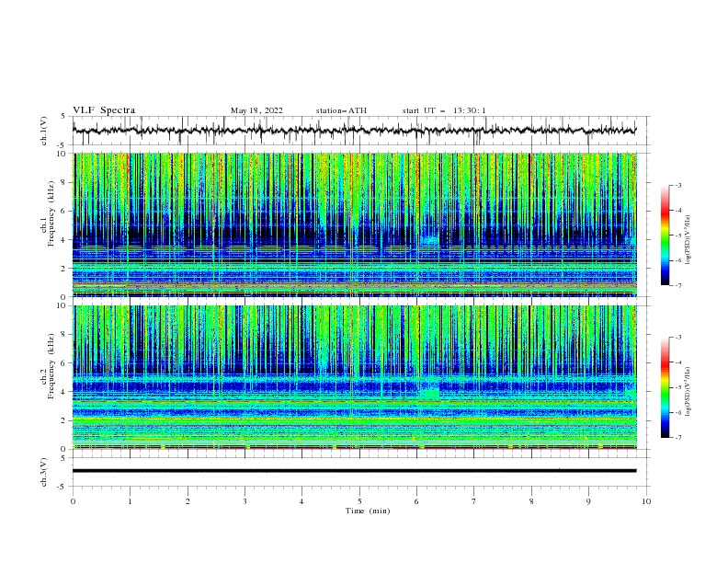Image resolution: width=728 pixels, height=563 pixels.
Task: Click the ch.1 spectrogram panel
Action: 355,224
